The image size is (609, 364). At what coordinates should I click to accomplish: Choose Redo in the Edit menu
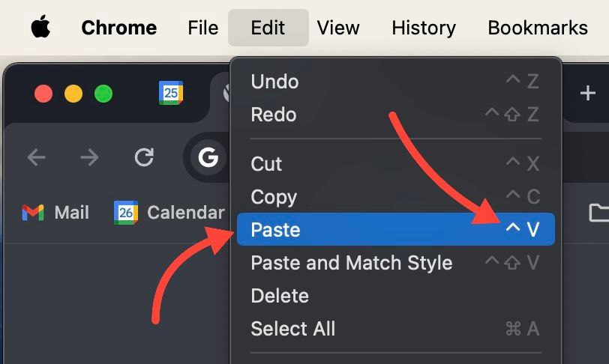click(x=396, y=115)
